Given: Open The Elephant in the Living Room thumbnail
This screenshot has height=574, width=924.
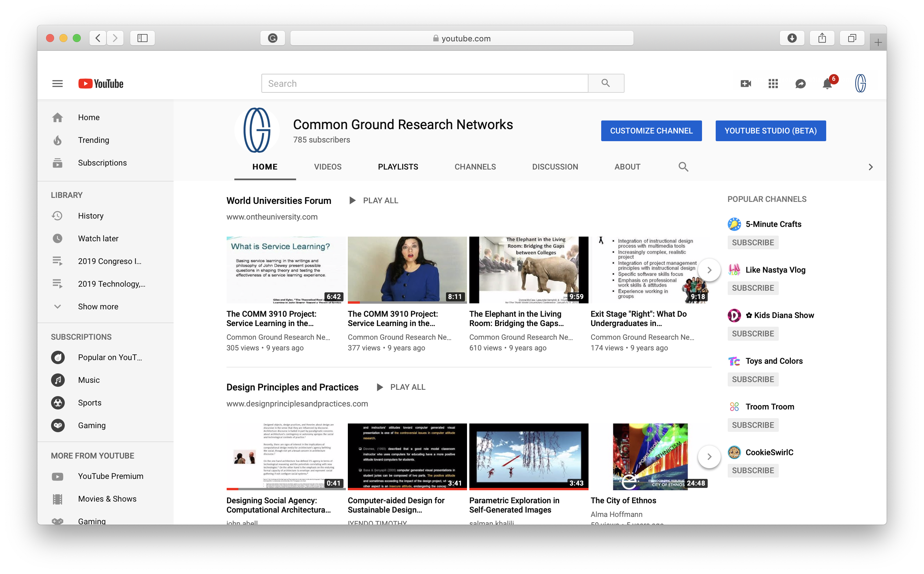Looking at the screenshot, I should [529, 270].
